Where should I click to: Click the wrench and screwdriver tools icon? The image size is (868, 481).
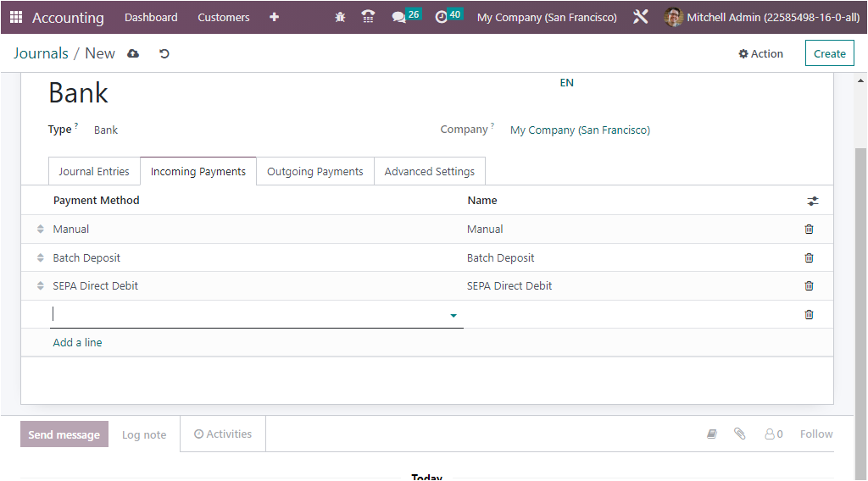click(641, 17)
